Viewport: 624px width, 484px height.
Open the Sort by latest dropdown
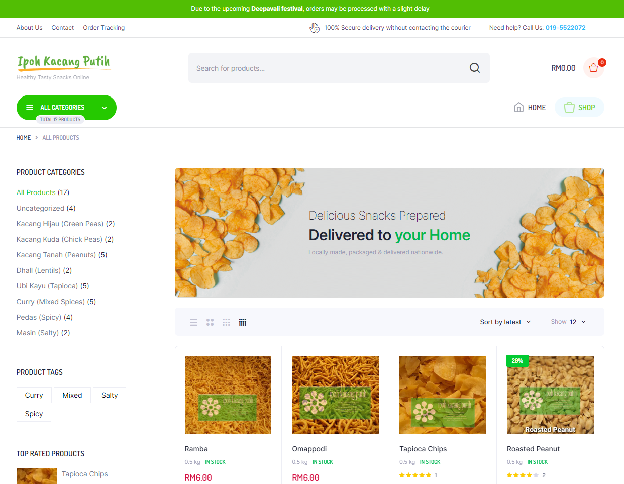click(x=505, y=322)
